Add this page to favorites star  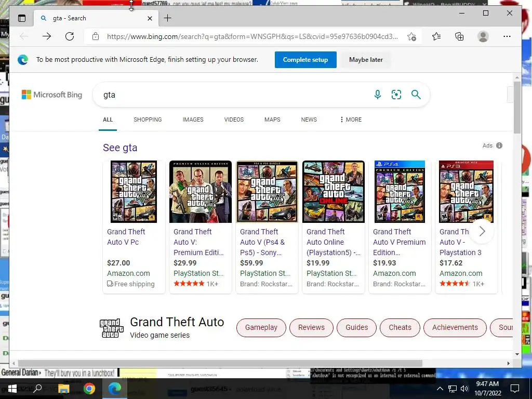411,36
